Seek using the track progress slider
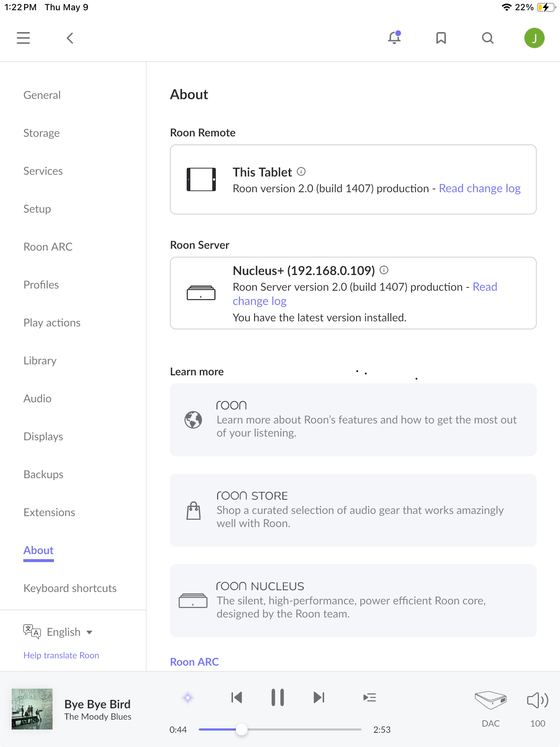Screen dimensions: 560x747 click(x=280, y=729)
